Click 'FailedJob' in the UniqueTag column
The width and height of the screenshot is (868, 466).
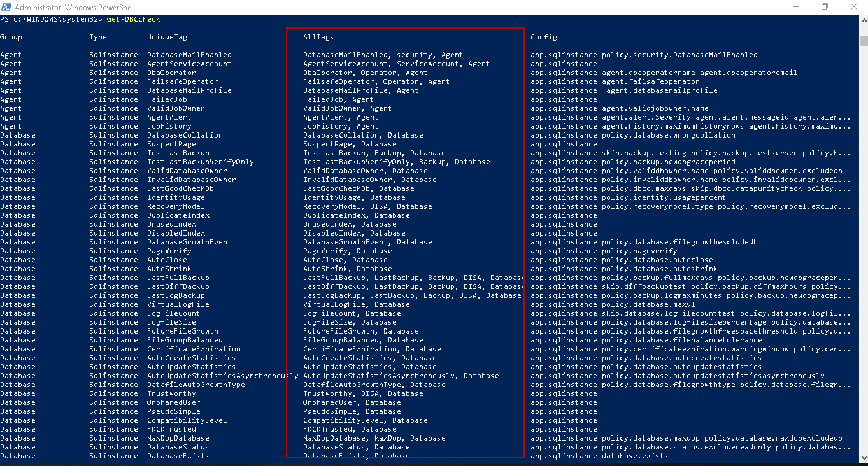click(x=167, y=99)
